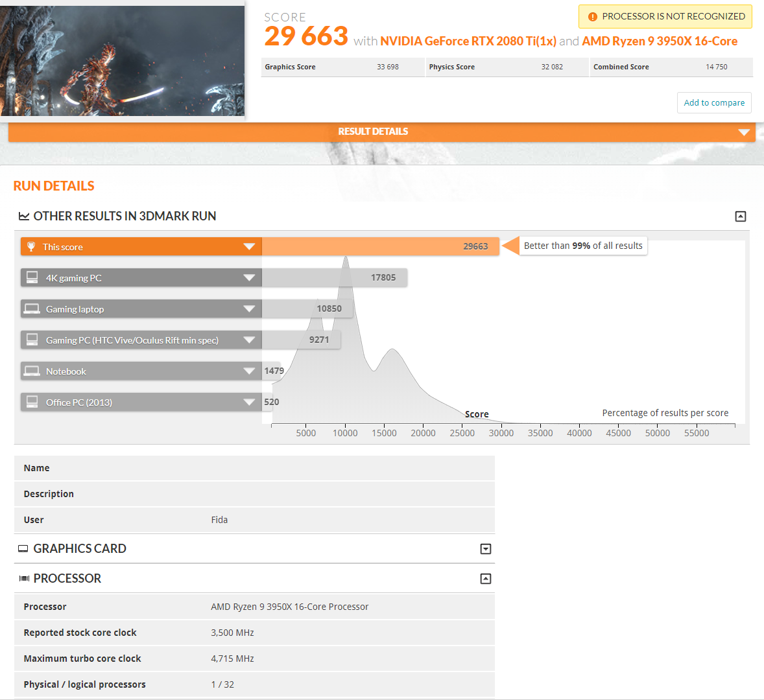Select the Physics Score cell
764x700 pixels.
point(507,67)
